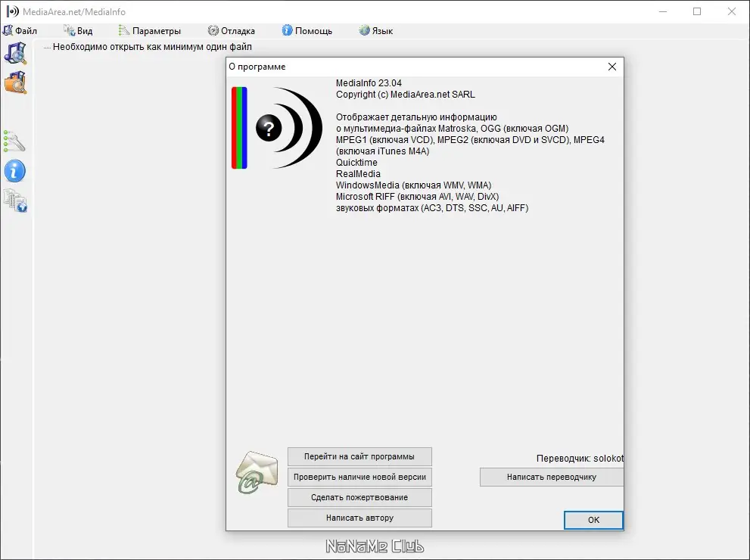Open the preferences wrench sidebar icon

pyautogui.click(x=14, y=142)
